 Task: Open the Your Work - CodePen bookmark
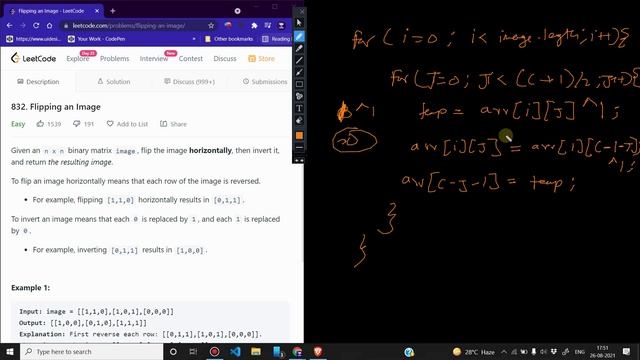point(97,39)
